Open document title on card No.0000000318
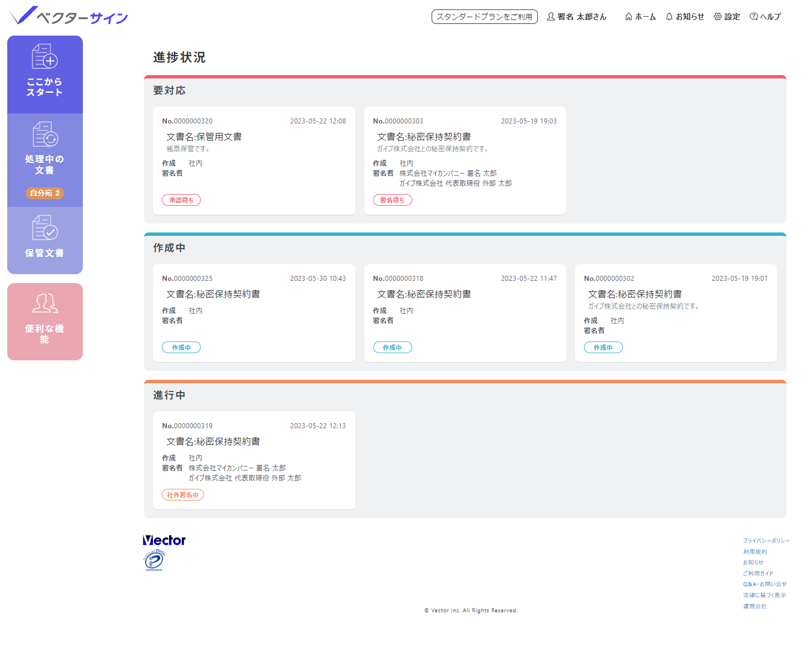Screen dimensions: 812x664 424,294
